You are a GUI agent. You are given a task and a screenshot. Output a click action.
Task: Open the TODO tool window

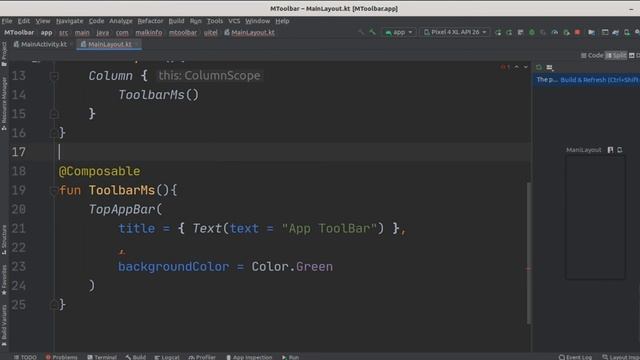coord(25,357)
